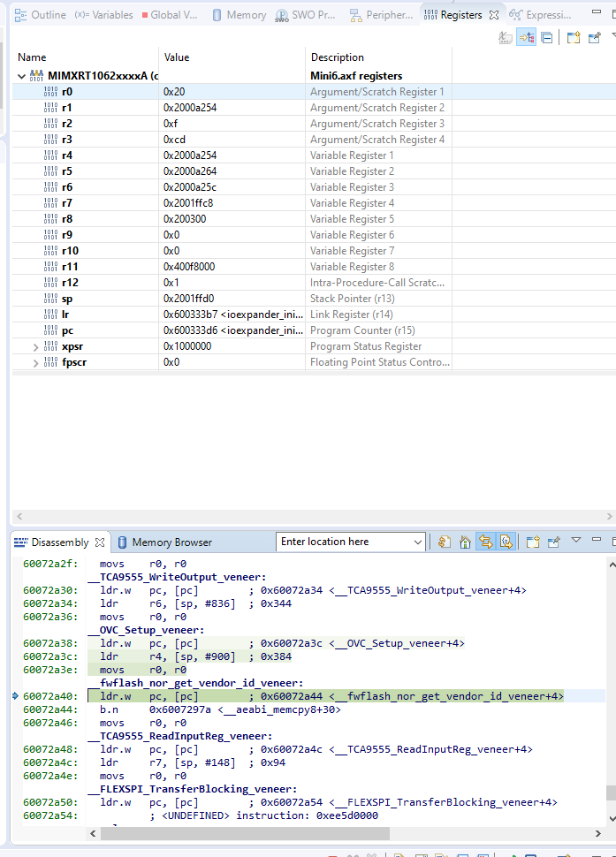Screen dimensions: 616x857
Task: Click Disassembly horizontal scrollbar thumb
Action: (x=245, y=833)
